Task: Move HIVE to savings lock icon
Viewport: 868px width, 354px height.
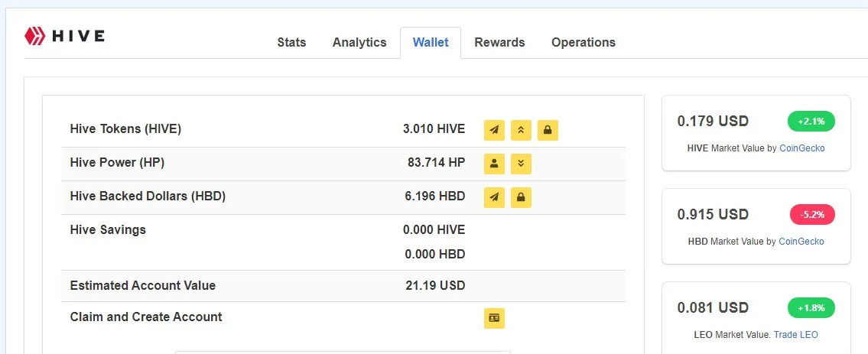Action: pos(548,130)
